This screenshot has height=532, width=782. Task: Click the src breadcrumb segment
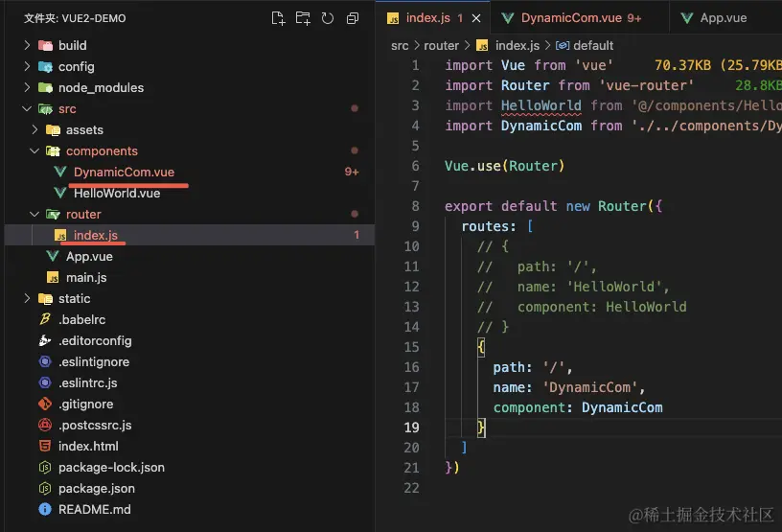pyautogui.click(x=400, y=45)
